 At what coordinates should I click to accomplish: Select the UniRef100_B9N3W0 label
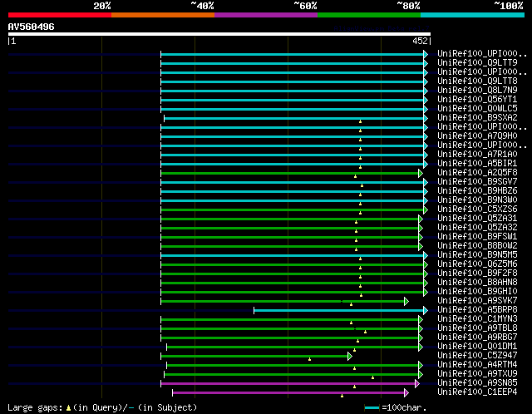pyautogui.click(x=477, y=200)
